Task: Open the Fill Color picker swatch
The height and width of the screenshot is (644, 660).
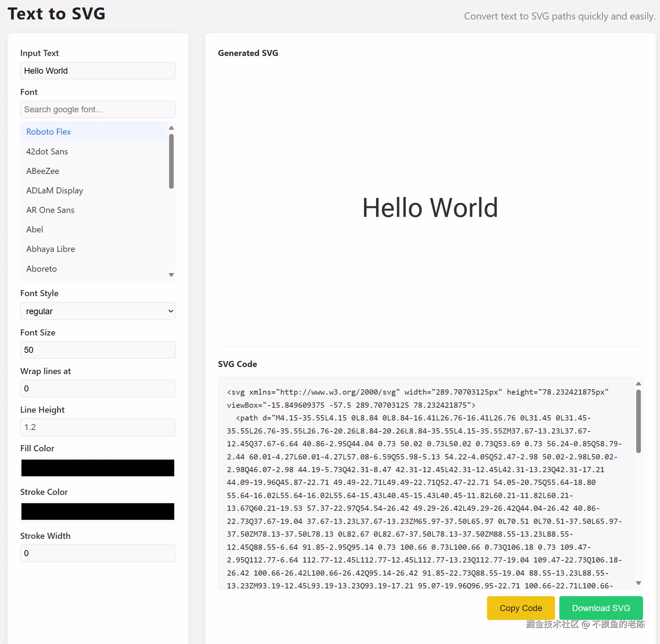Action: tap(98, 468)
